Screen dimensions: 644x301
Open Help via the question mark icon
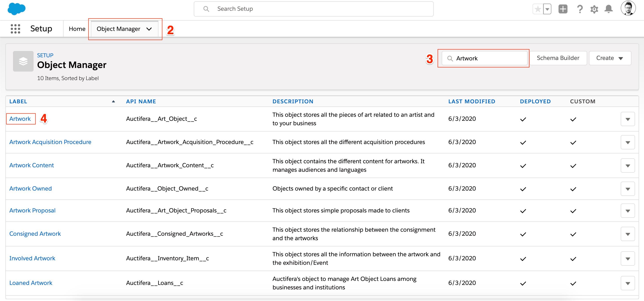point(580,9)
